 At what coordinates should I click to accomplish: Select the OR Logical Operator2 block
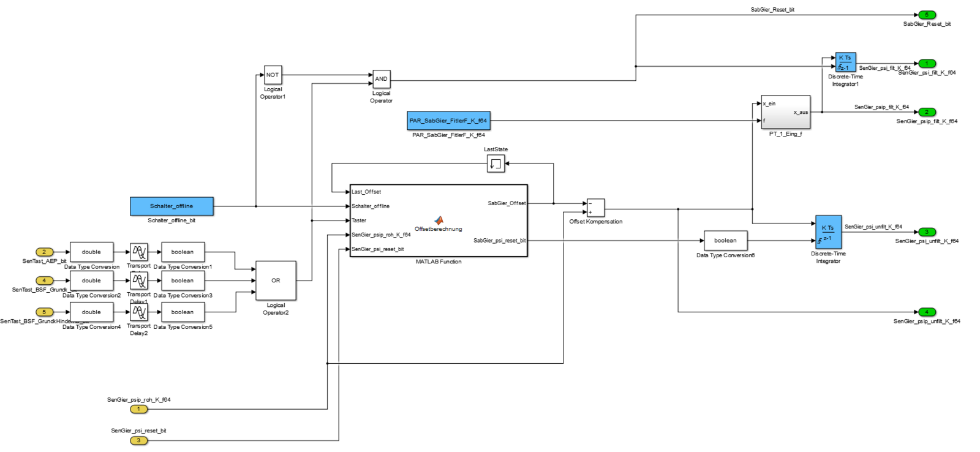coord(276,281)
